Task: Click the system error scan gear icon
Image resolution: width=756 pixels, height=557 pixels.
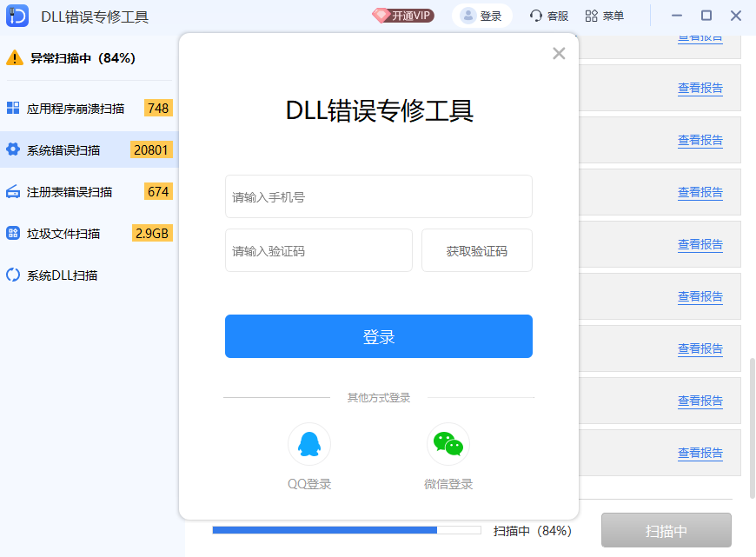Action: pos(13,149)
